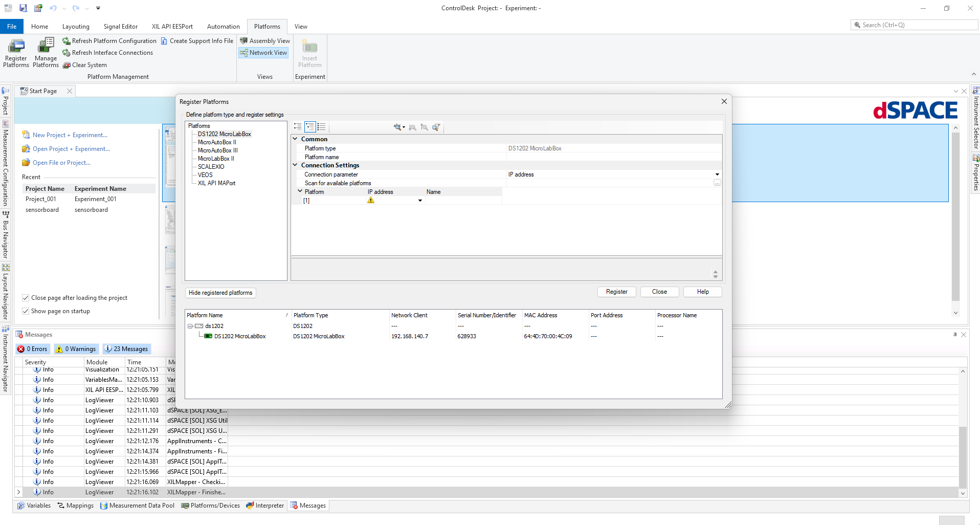
Task: Toggle Close page after loading project checkbox
Action: click(26, 298)
